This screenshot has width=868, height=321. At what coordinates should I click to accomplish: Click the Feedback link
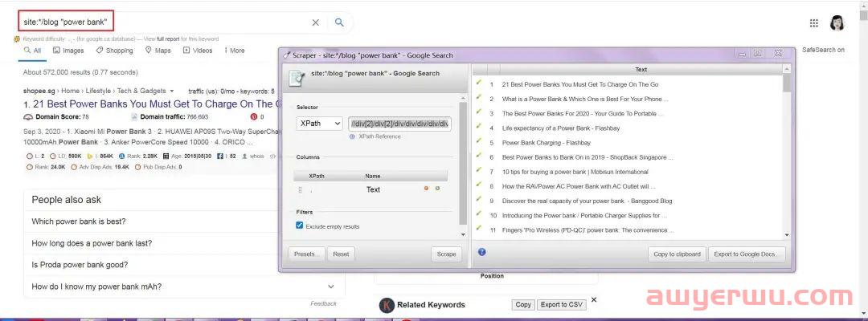click(x=323, y=303)
